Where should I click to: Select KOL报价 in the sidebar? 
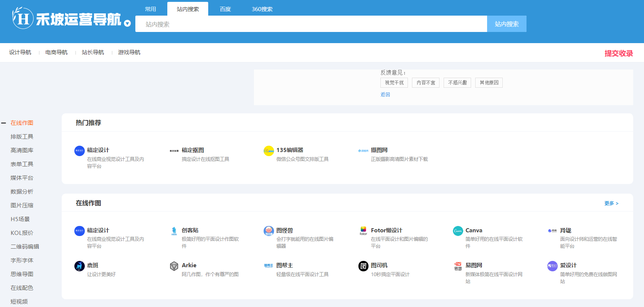(22, 233)
